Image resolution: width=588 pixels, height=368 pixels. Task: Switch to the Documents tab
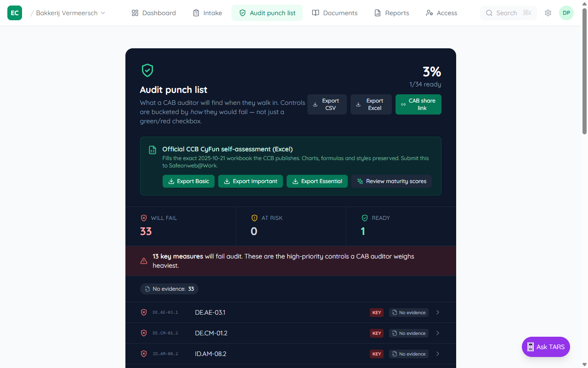click(335, 13)
